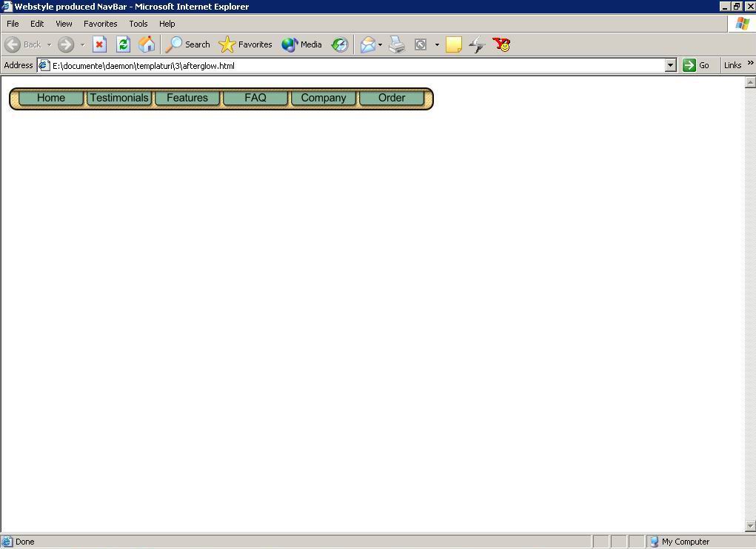This screenshot has width=756, height=549.
Task: Click the yellow note toolbar icon
Action: (453, 44)
